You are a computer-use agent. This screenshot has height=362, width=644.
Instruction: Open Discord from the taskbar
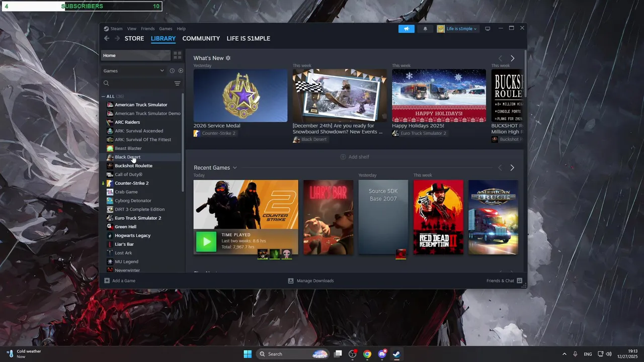tap(382, 354)
